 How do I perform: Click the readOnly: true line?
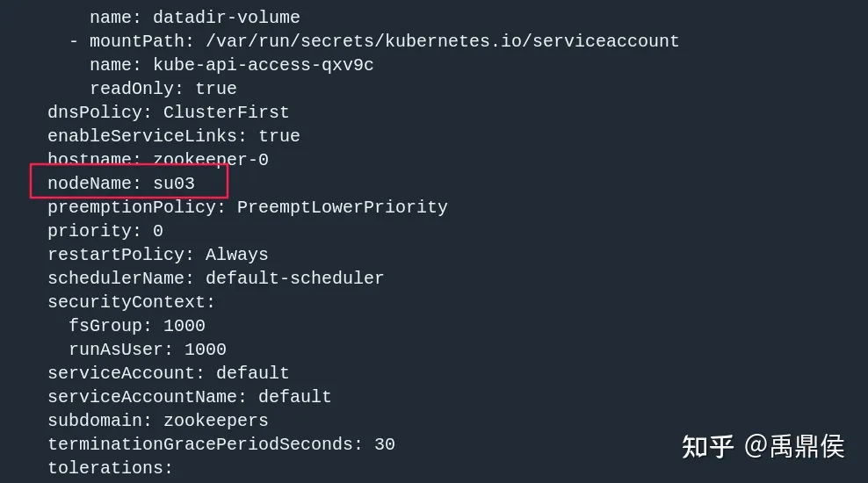pos(163,89)
